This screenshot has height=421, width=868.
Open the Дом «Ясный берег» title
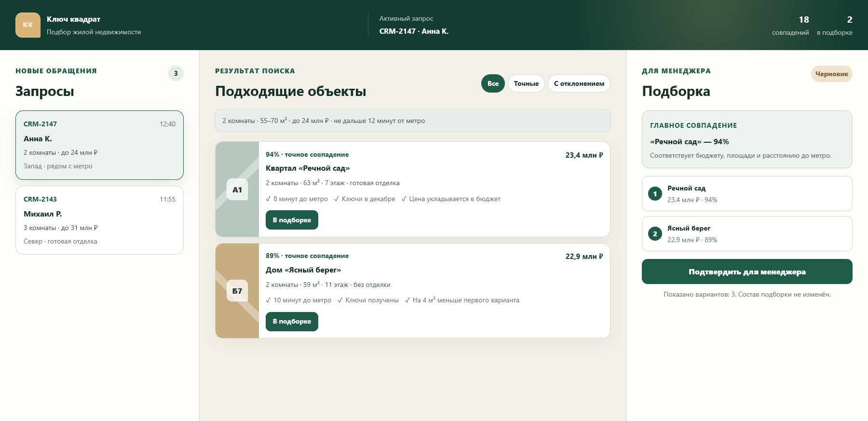303,270
